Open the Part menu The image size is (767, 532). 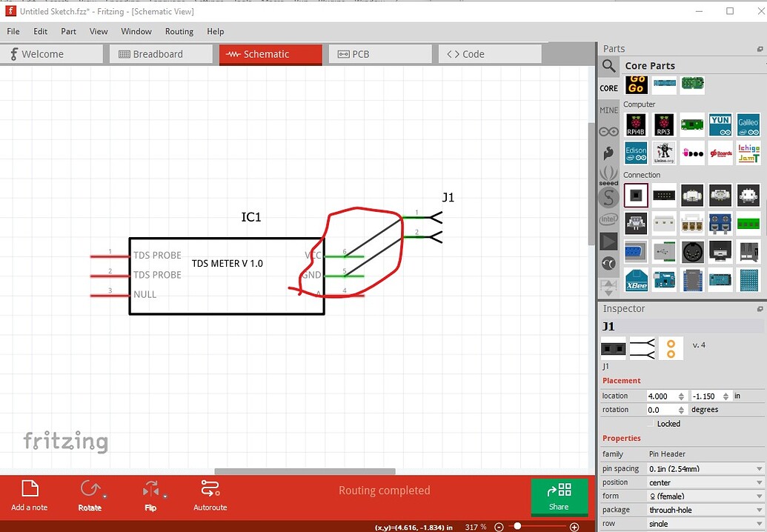click(68, 31)
